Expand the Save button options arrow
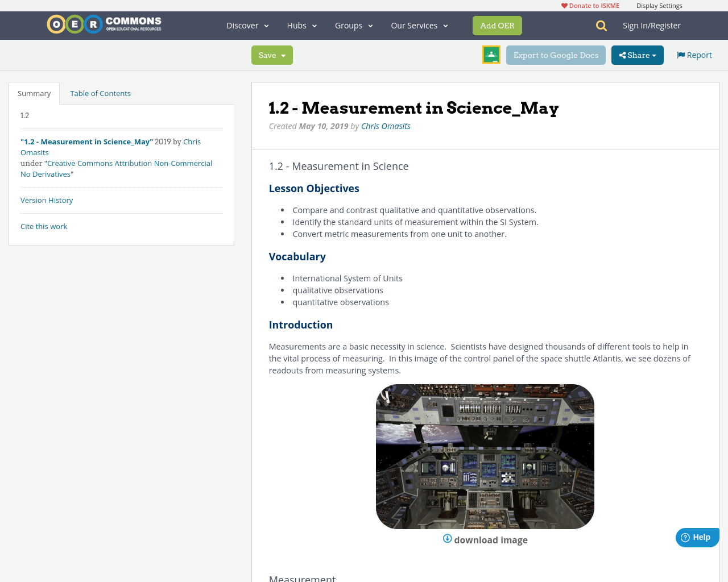The height and width of the screenshot is (582, 728). (284, 55)
